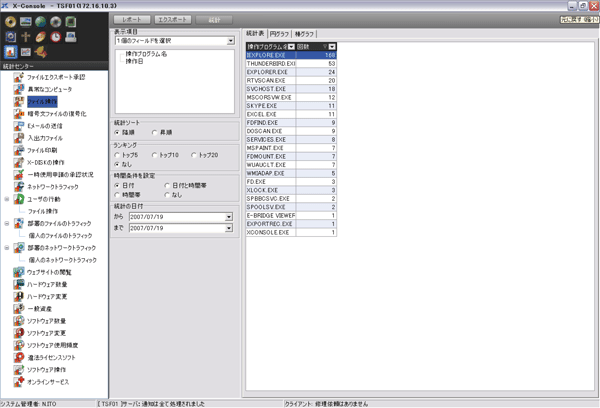Click the レポート button

point(132,20)
